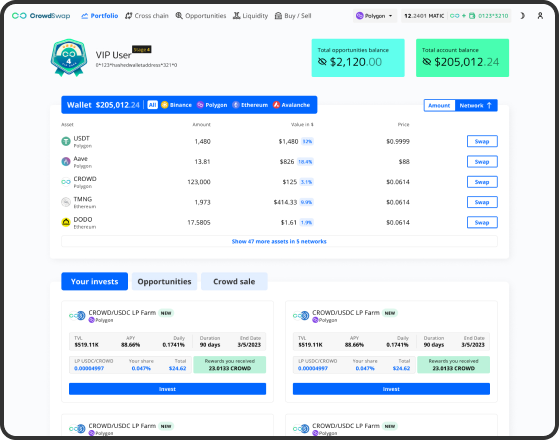Toggle dark mode moon icon

point(523,16)
